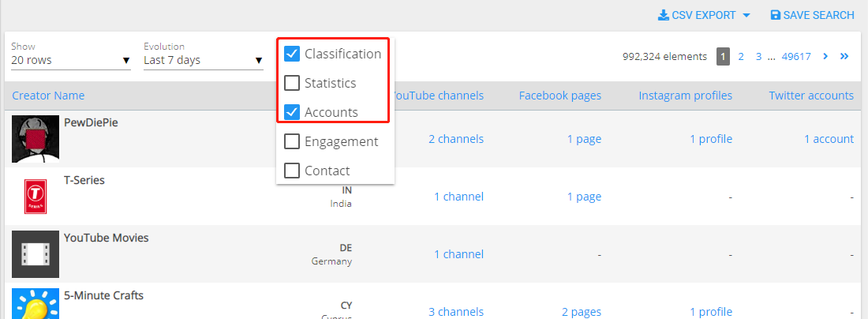
Task: Open PewDiePie's 1 profile Instagram link
Action: pyautogui.click(x=711, y=139)
